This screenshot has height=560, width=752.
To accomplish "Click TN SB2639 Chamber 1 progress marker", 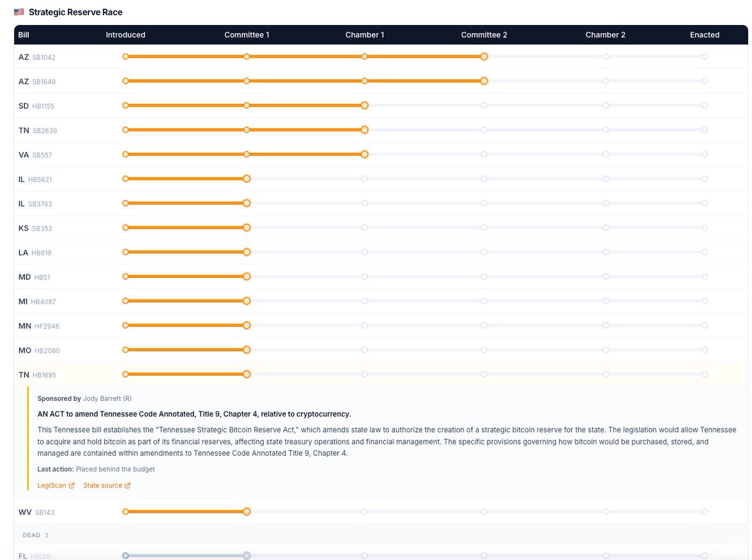I will pos(365,130).
